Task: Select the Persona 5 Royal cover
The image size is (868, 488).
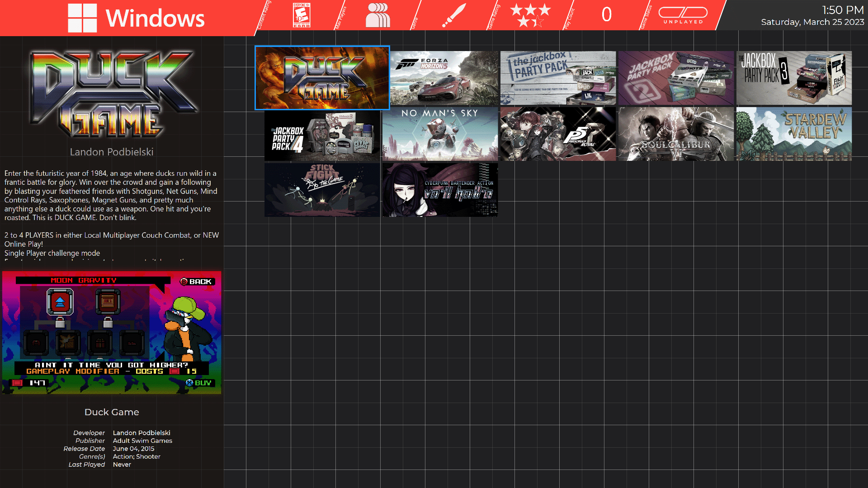Action: pos(558,134)
